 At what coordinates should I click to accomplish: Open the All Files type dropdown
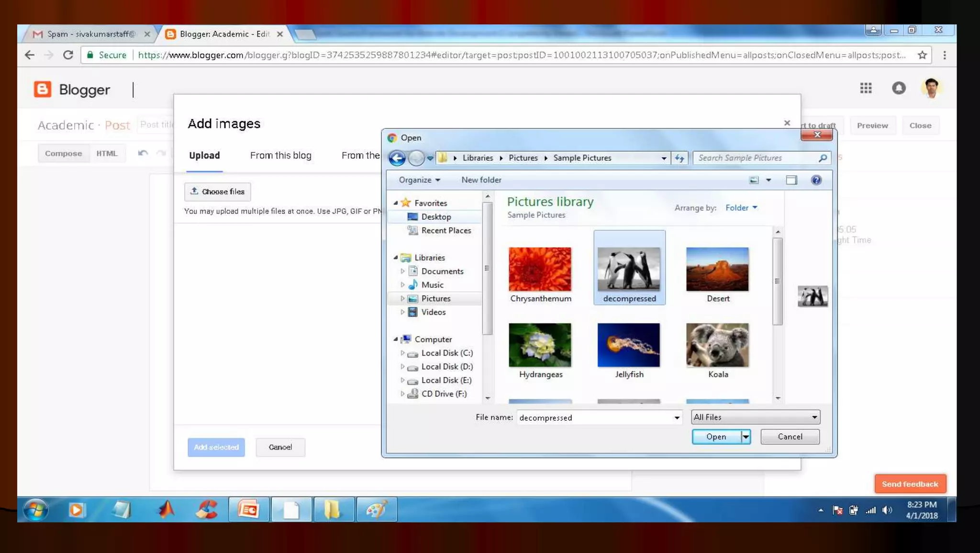pos(755,417)
